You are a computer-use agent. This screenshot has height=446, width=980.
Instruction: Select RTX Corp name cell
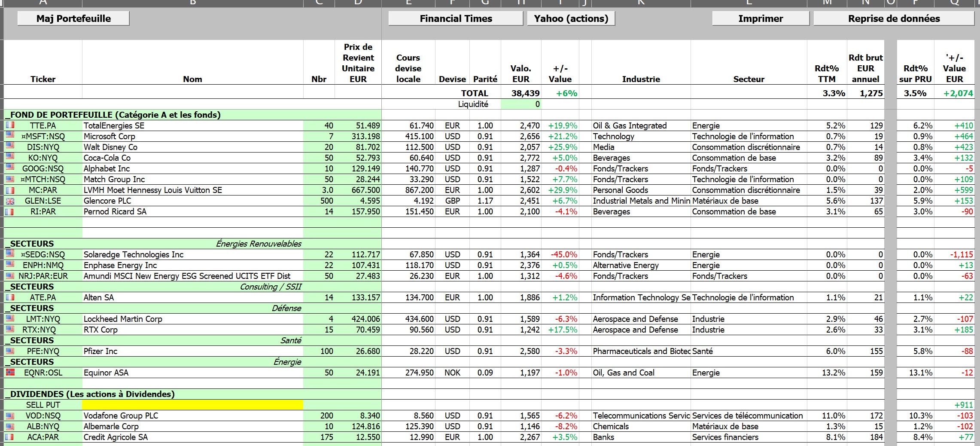[192, 330]
